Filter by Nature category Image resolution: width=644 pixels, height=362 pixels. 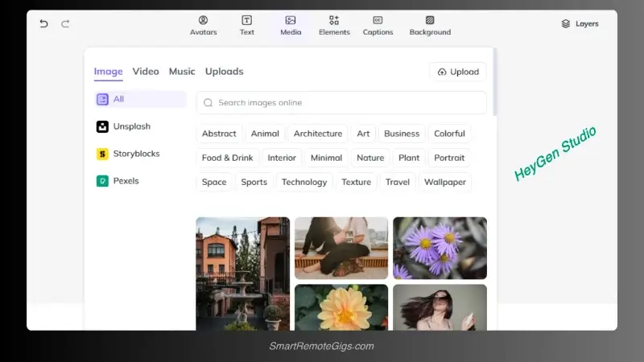coord(370,158)
